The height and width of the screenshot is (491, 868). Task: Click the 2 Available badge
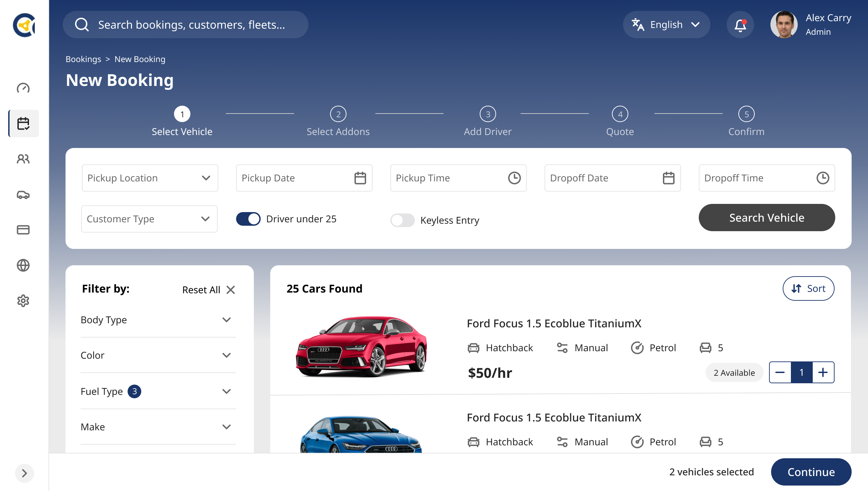[x=734, y=373]
